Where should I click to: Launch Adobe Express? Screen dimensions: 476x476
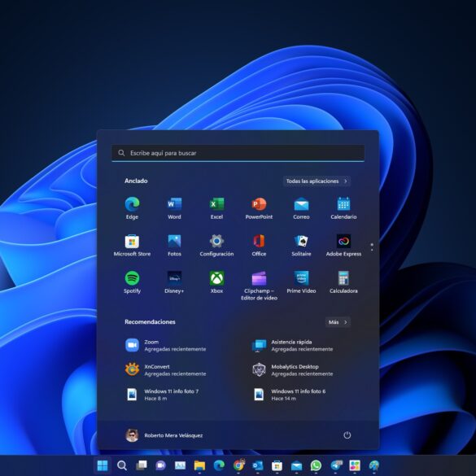343,245
